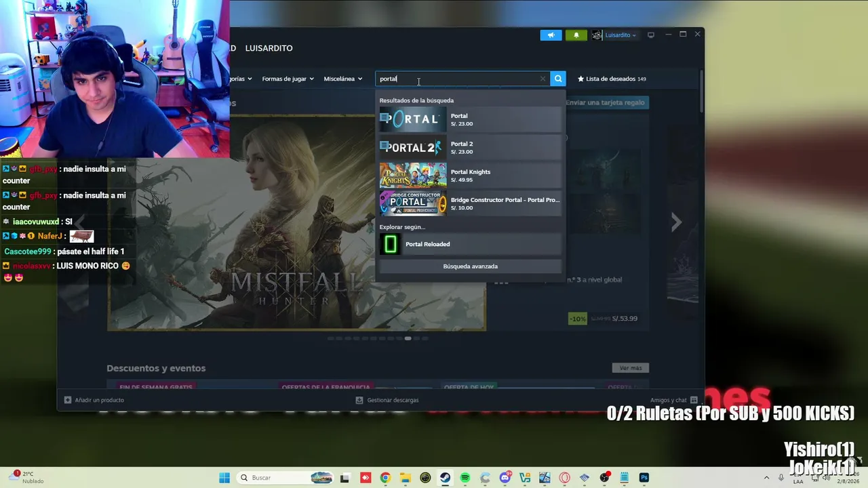Open Lista de deseados wishlist
The width and height of the screenshot is (868, 488).
coord(612,79)
